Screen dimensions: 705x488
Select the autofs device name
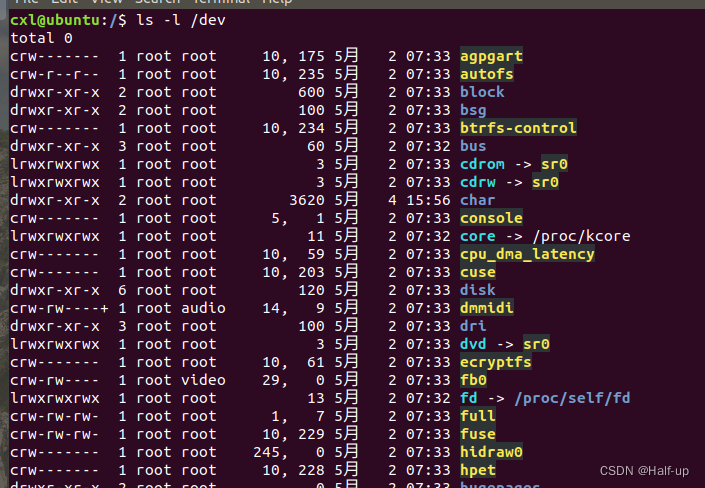[x=486, y=74]
